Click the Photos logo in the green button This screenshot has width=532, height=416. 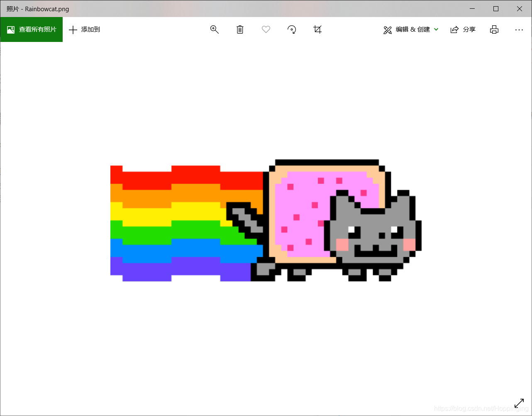(x=10, y=29)
